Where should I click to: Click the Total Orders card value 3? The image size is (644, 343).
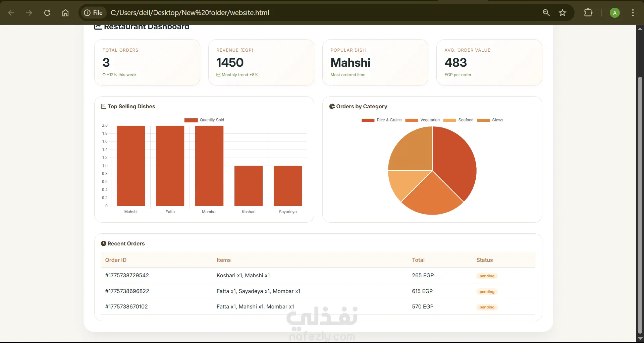(x=106, y=63)
